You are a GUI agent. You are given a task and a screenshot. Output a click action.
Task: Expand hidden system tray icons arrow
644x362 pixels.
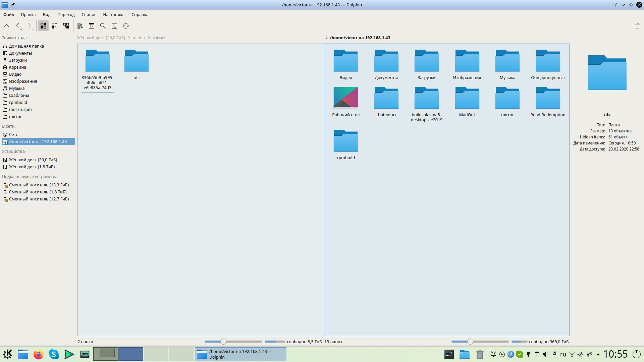point(598,354)
